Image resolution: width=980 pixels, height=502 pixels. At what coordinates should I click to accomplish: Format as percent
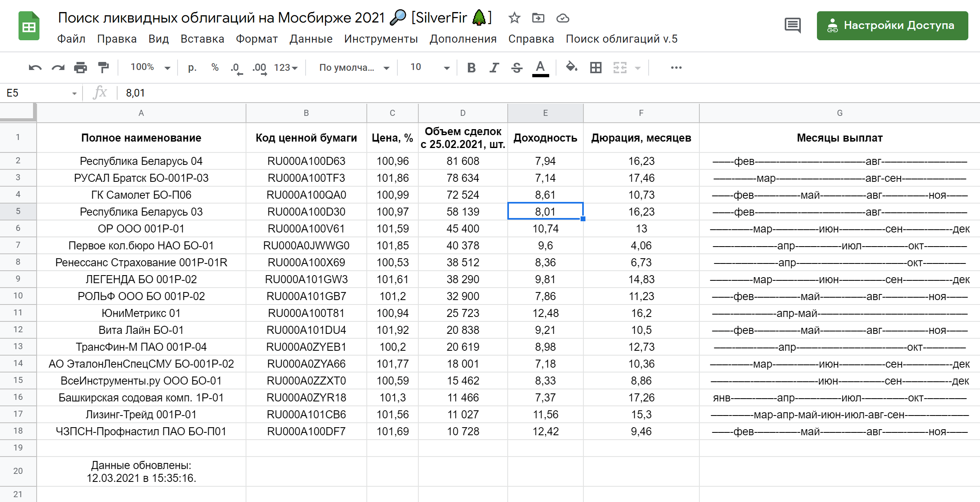point(215,68)
